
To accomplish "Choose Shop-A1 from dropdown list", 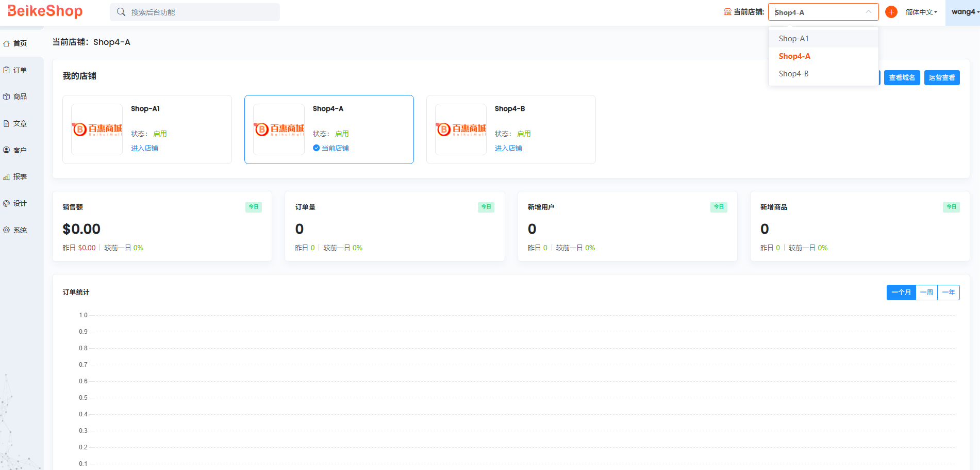I will tap(793, 39).
